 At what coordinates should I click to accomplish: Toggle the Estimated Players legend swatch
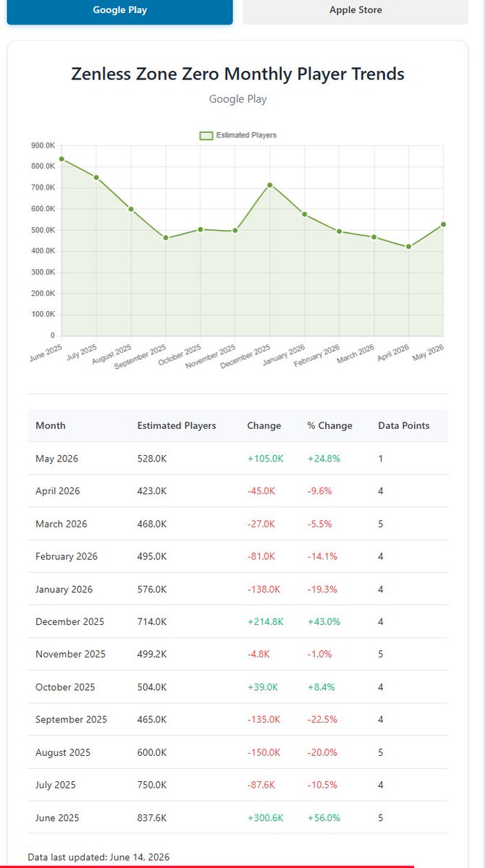(x=206, y=135)
